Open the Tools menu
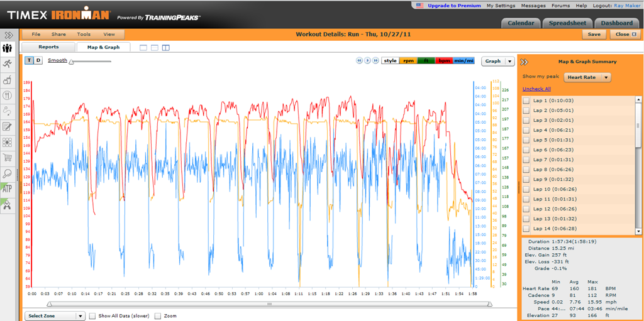This screenshot has height=321, width=644. coord(84,35)
